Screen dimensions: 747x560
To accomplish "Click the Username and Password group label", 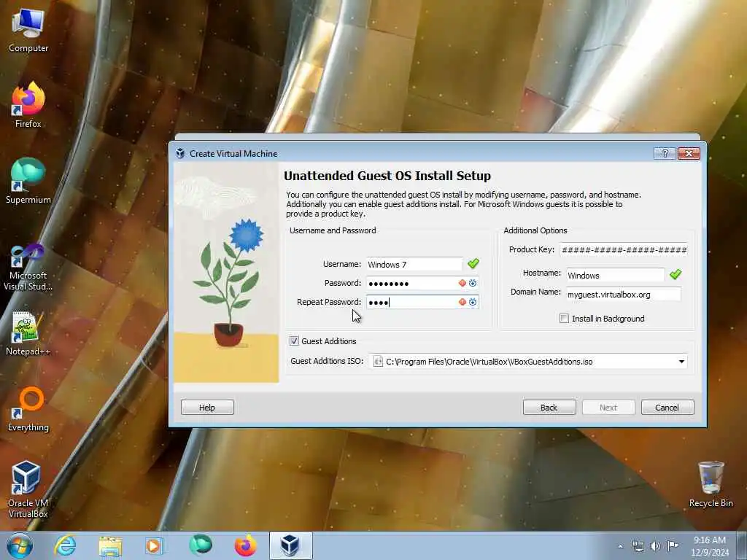I will pyautogui.click(x=333, y=230).
